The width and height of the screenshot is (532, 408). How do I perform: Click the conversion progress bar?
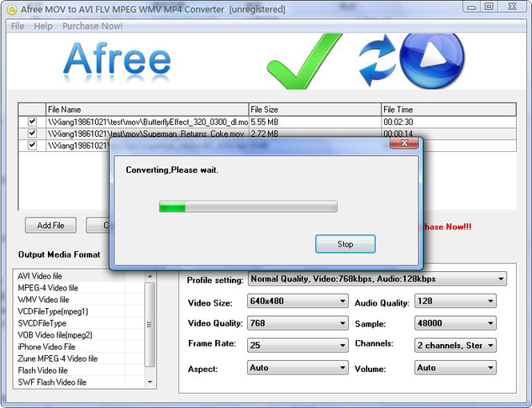(x=248, y=206)
